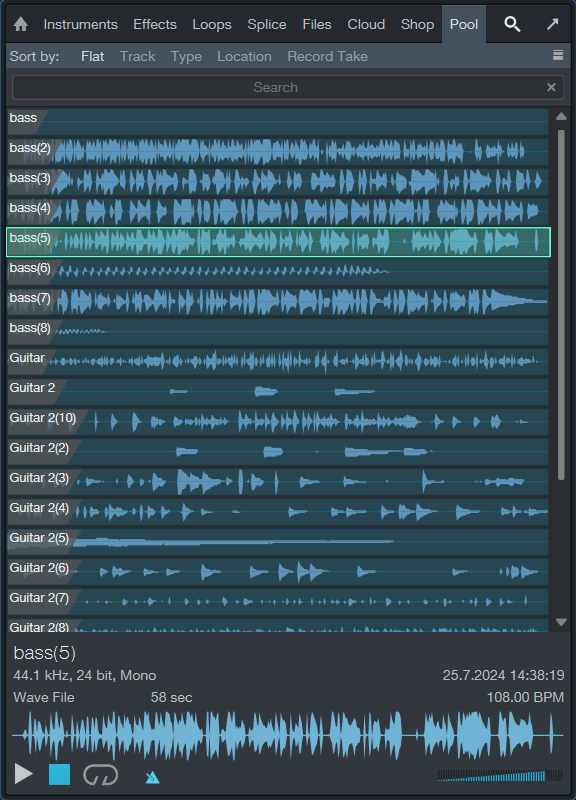Sort pool by Location
Viewport: 576px width, 800px height.
(244, 56)
